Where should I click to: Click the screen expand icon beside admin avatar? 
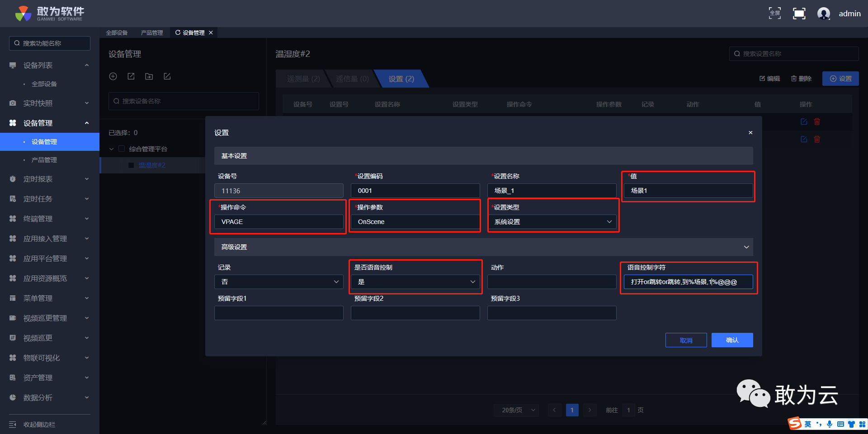(799, 14)
